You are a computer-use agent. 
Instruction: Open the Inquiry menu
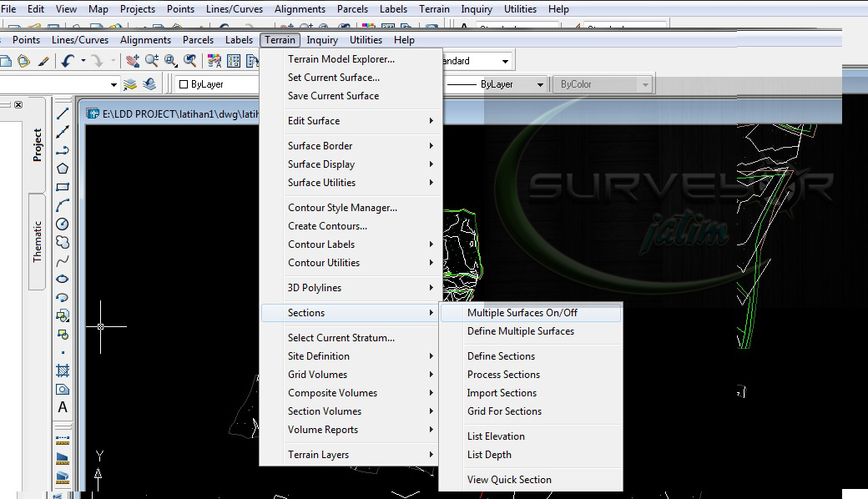coord(323,39)
